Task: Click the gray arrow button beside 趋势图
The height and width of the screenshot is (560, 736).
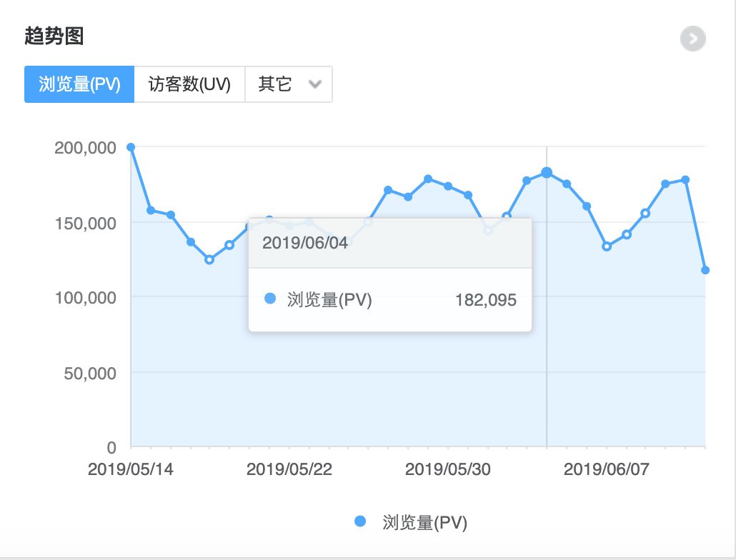Action: 693,39
